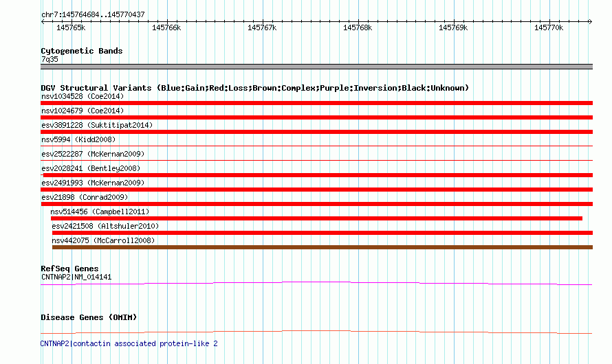612x364 pixels.
Task: Click the red bar for nsv1034528
Action: tap(316, 103)
